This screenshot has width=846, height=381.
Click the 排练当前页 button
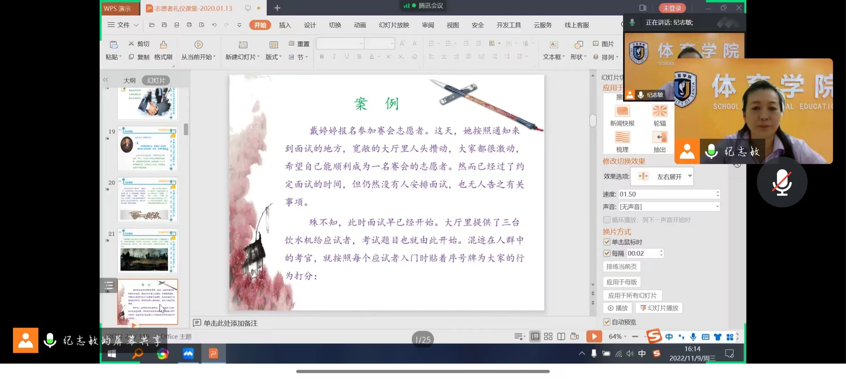pos(622,267)
